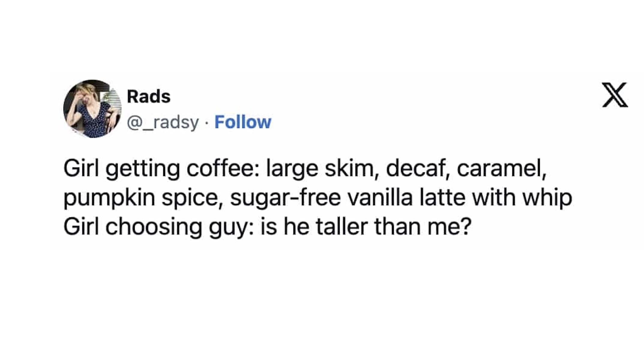This screenshot has width=644, height=342.
Task: Open Rads' profile picture avatar
Action: pos(92,109)
